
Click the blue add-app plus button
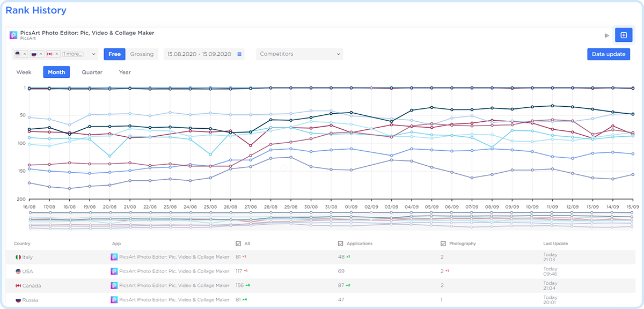(x=623, y=35)
